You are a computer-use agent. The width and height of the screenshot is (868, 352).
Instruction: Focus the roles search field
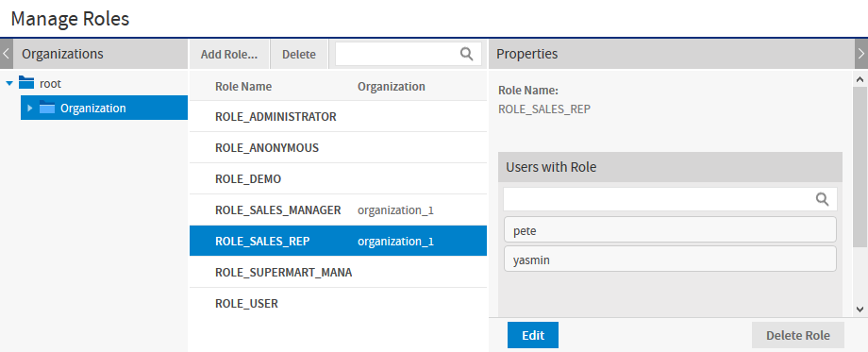point(408,54)
